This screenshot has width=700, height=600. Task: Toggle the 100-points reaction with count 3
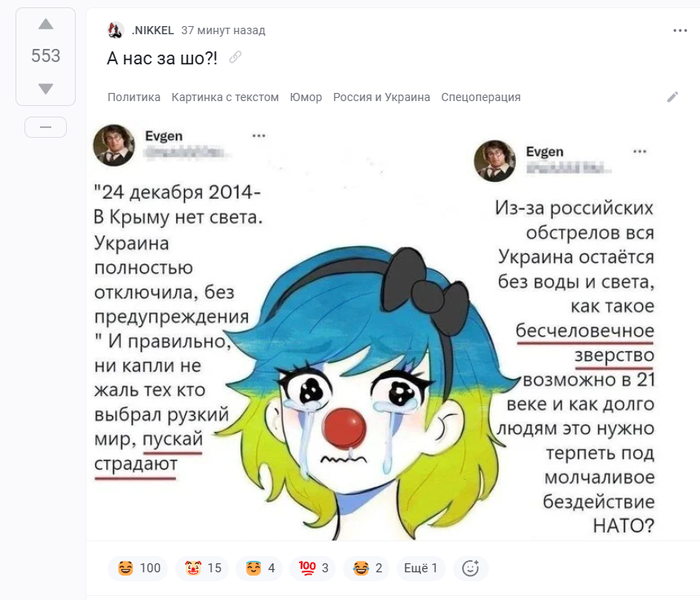coord(312,568)
